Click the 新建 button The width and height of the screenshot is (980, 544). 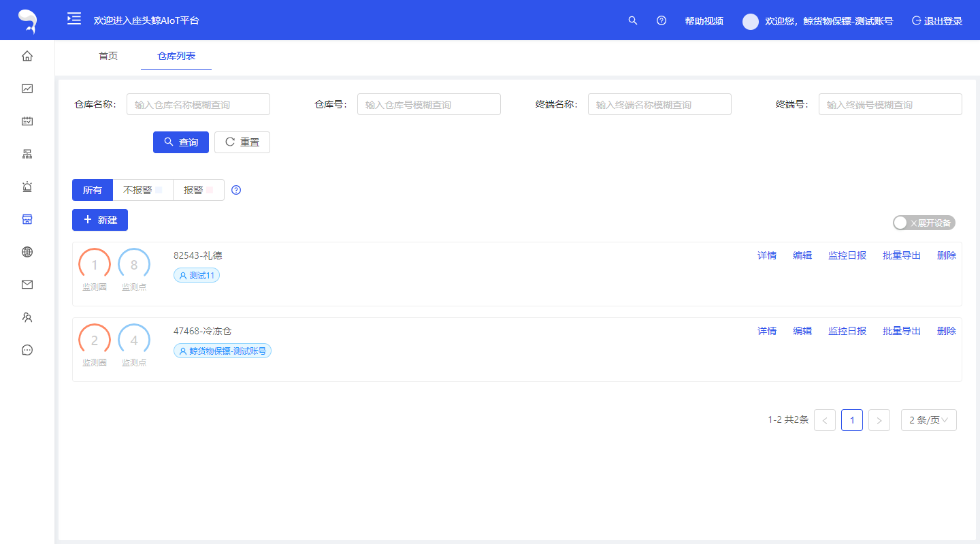(100, 220)
